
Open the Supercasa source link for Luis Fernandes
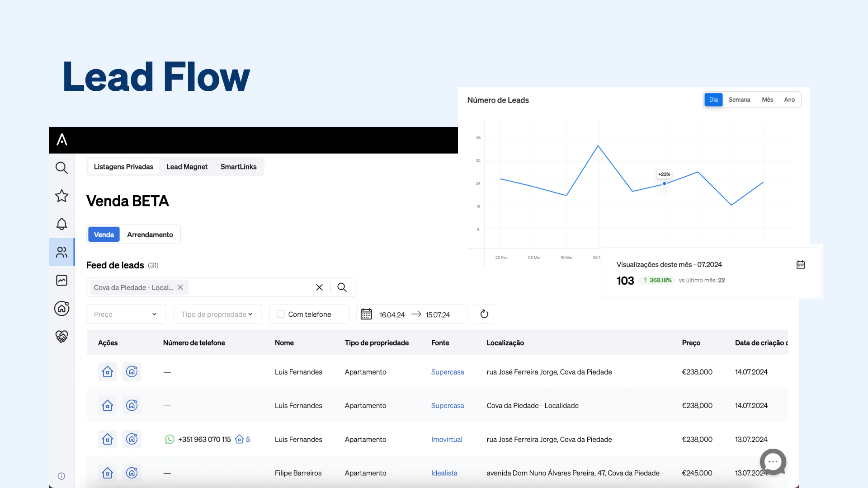pyautogui.click(x=448, y=372)
